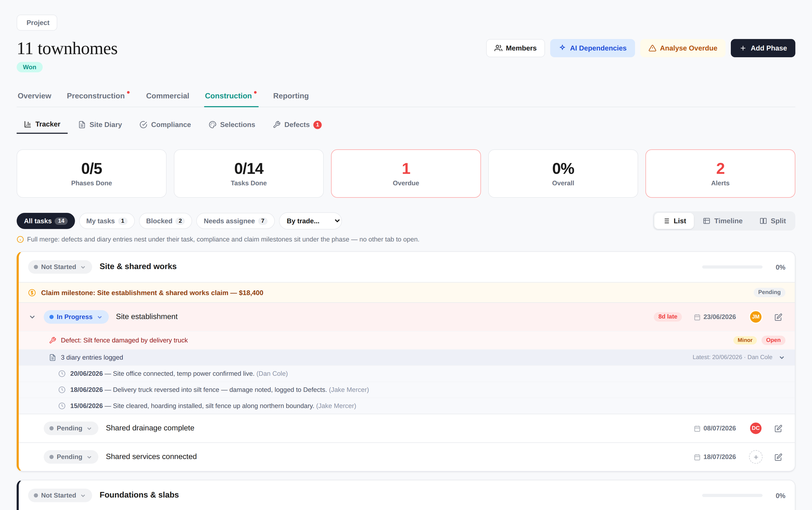Collapse the Site establishment task row
Image resolution: width=812 pixels, height=510 pixels.
click(x=32, y=317)
